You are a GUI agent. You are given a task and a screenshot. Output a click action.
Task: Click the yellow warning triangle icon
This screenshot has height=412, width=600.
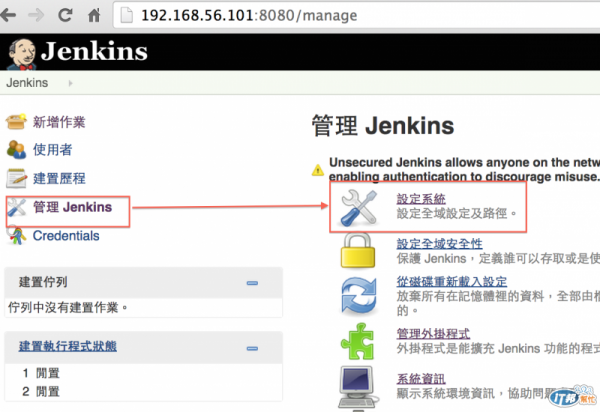coord(318,170)
